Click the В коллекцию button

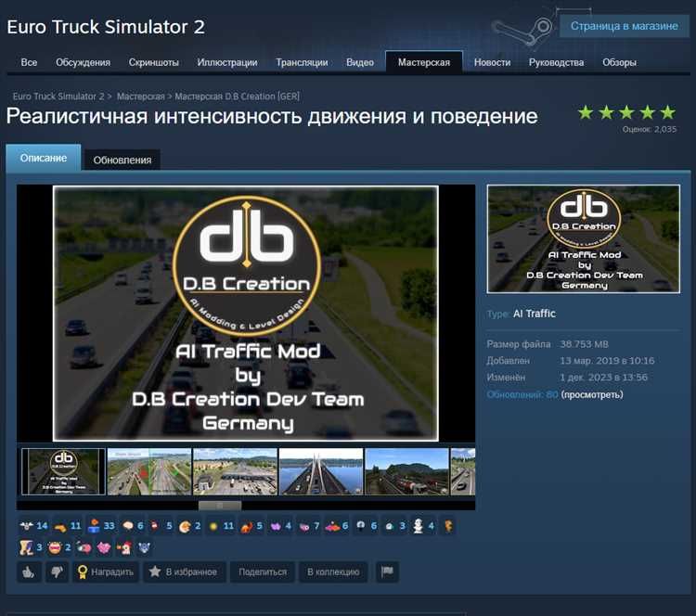pyautogui.click(x=333, y=571)
